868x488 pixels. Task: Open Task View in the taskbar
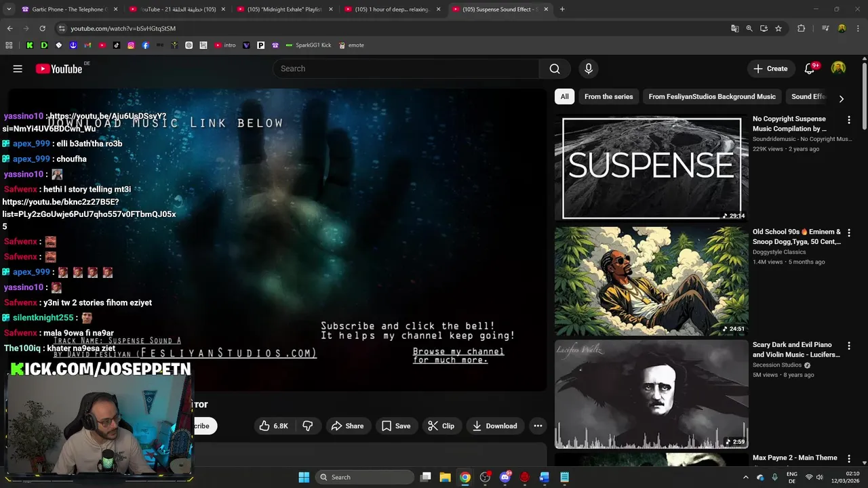point(425,477)
